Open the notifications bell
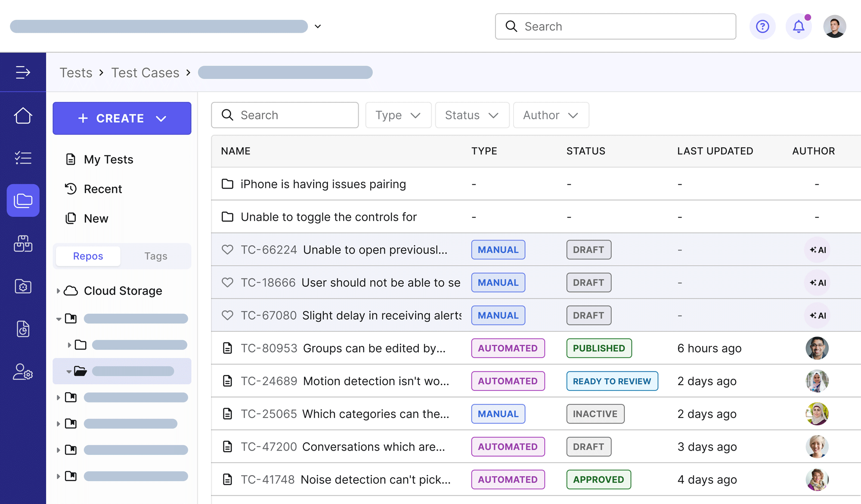Viewport: 861px width, 504px height. click(799, 27)
